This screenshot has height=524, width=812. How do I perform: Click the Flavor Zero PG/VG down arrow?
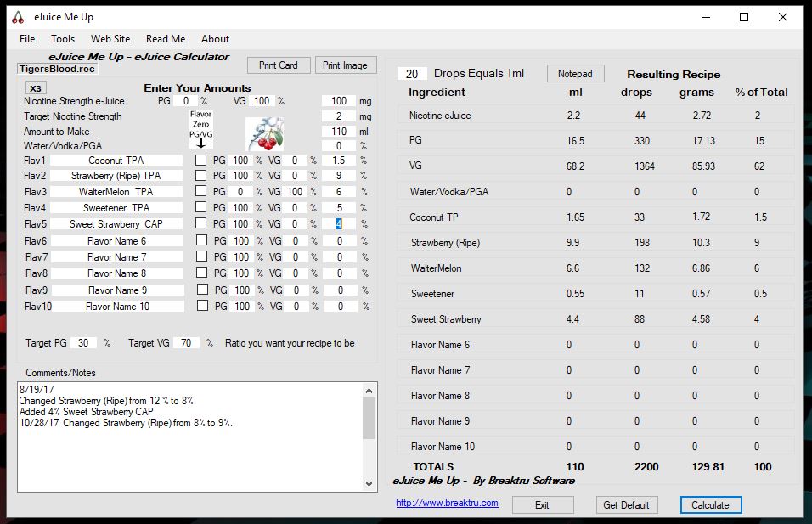click(200, 143)
